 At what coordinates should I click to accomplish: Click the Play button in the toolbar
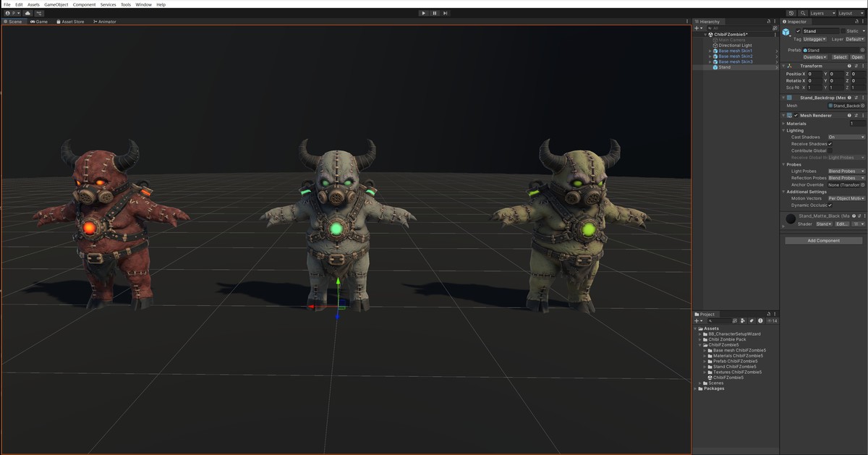424,13
